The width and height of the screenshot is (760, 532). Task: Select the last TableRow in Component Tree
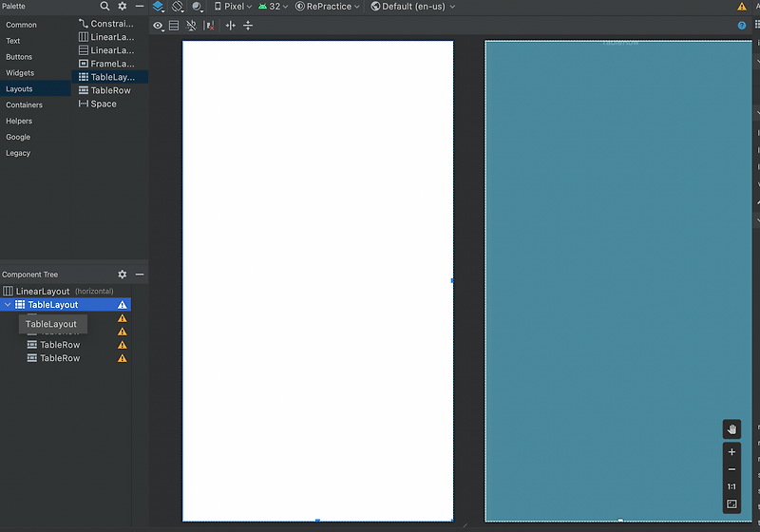click(x=59, y=358)
